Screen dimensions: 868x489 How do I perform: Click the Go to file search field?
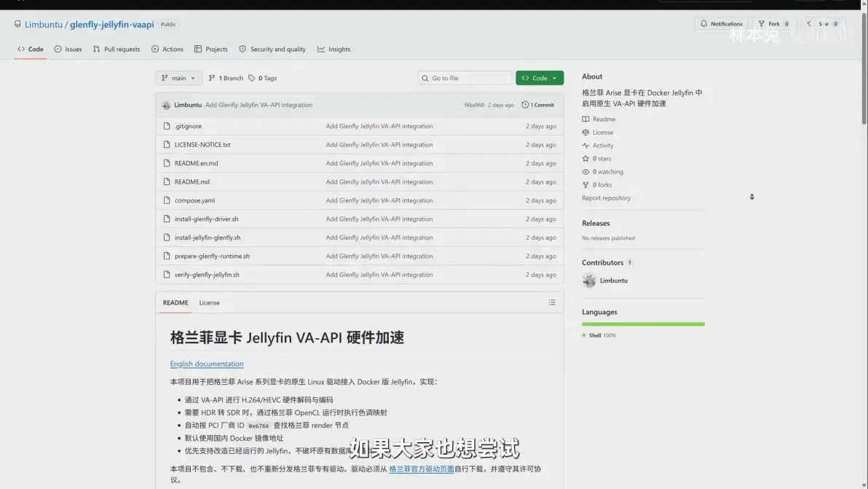click(x=465, y=78)
